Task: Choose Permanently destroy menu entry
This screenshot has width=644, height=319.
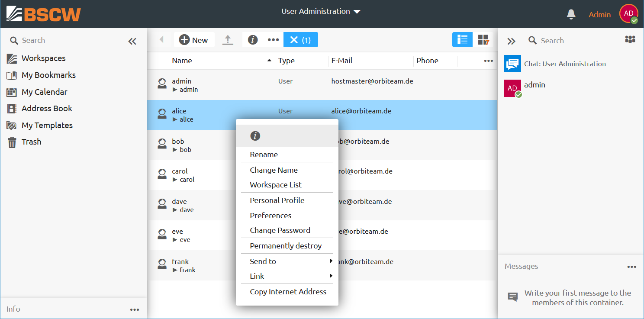Action: [x=286, y=246]
